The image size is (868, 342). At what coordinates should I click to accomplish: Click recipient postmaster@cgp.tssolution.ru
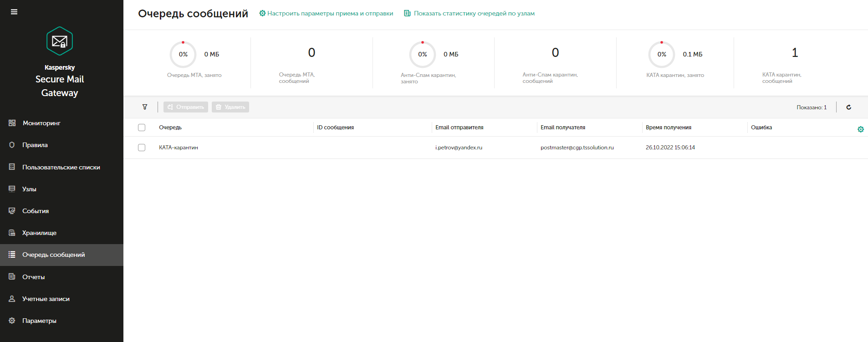click(577, 148)
